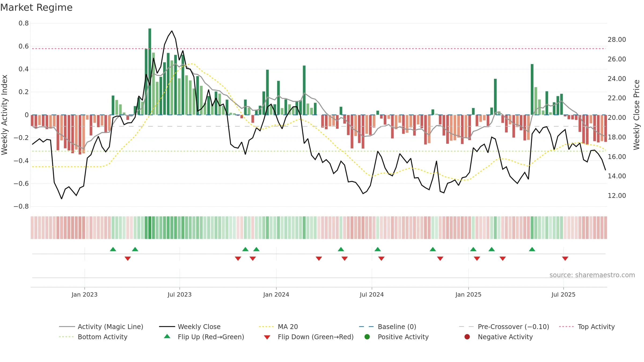The image size is (644, 362).
Task: Click the green circle icon in the legend
Action: point(367,337)
